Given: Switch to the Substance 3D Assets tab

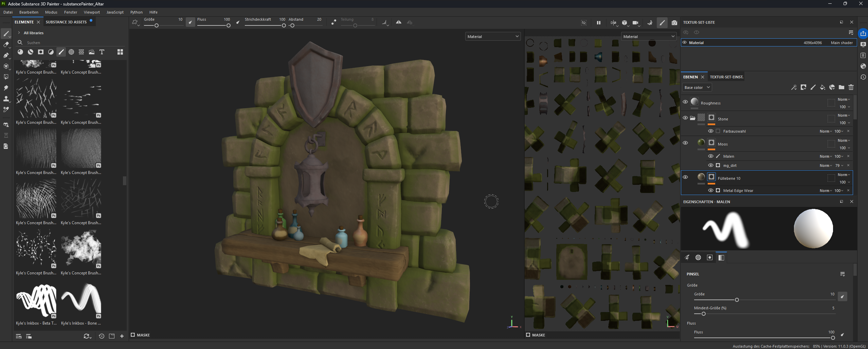Looking at the screenshot, I should coord(66,22).
